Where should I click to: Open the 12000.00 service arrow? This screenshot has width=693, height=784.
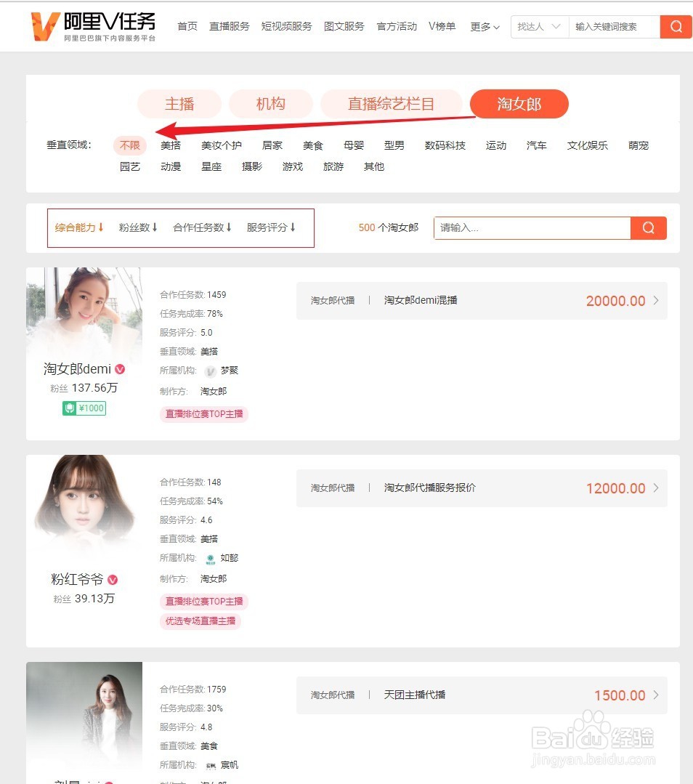click(656, 488)
